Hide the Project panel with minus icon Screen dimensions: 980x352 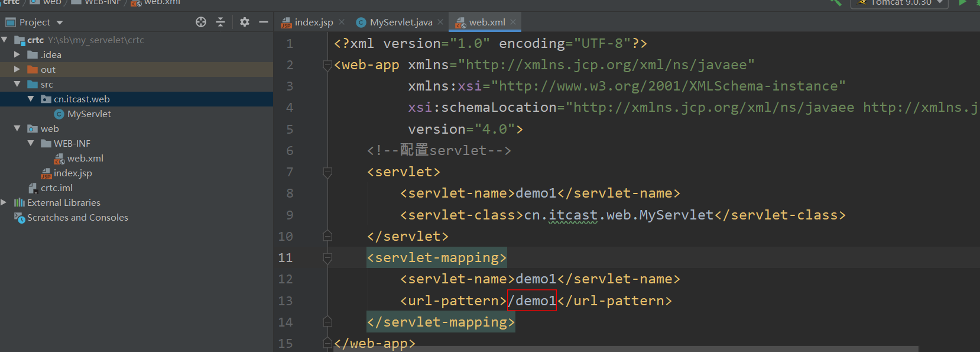[264, 22]
